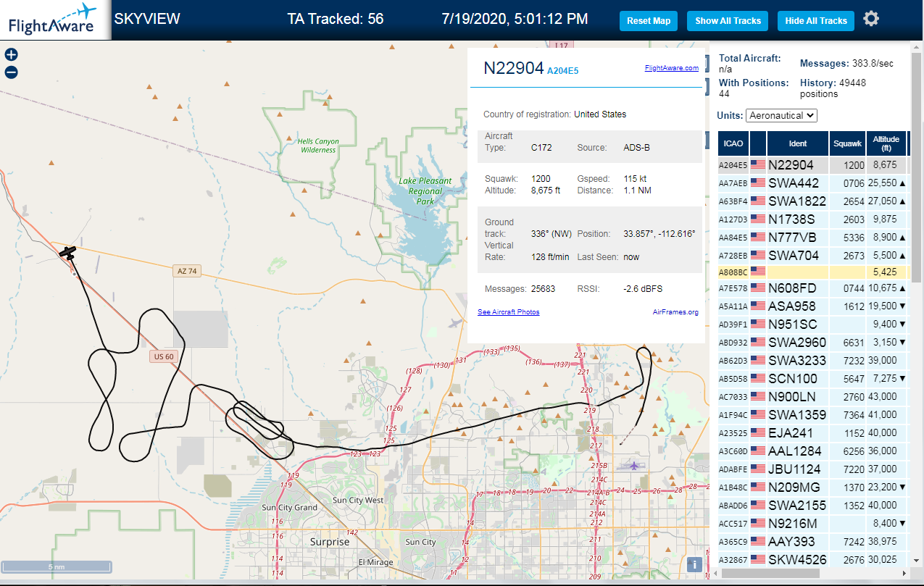
Task: Click the Reset Map button
Action: (x=648, y=21)
